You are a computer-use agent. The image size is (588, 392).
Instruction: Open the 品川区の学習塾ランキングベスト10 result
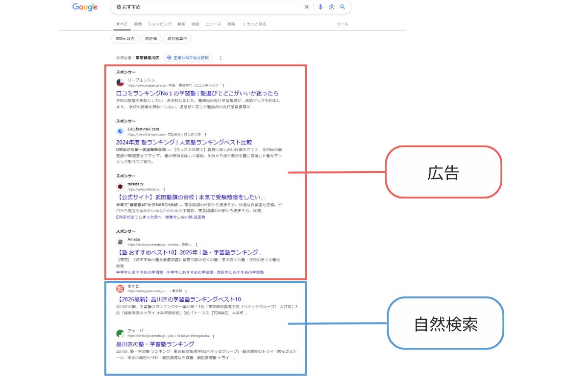(178, 299)
